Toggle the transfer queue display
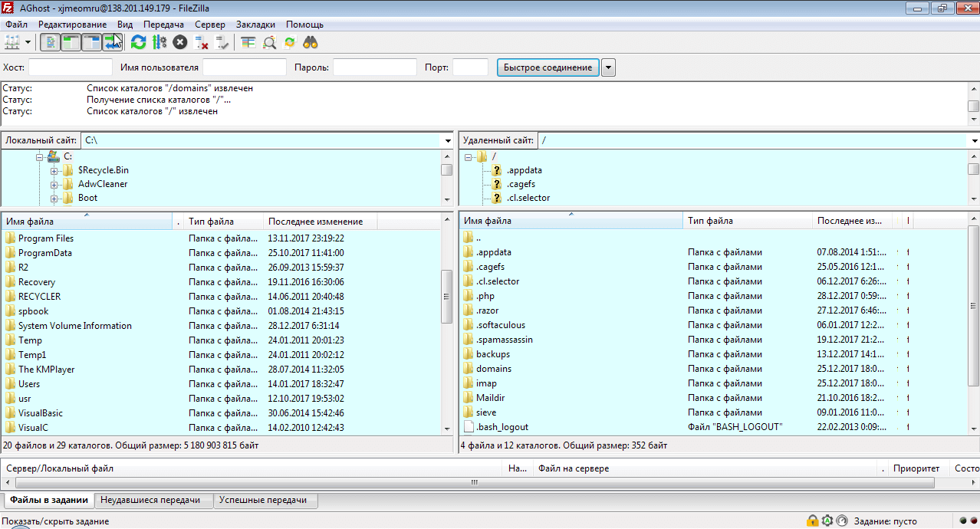Screen dimensions: 980x529 pyautogui.click(x=113, y=42)
